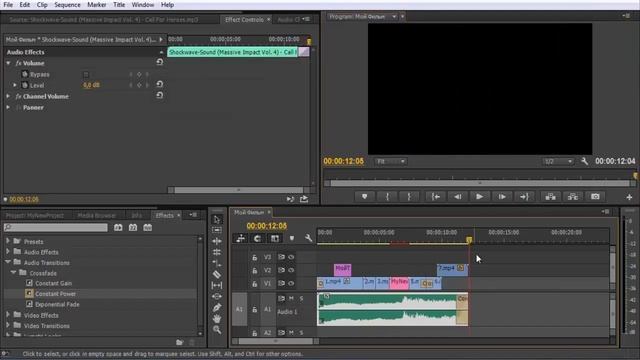640x360 pixels.
Task: Click Mark In button
Action: click(x=387, y=197)
